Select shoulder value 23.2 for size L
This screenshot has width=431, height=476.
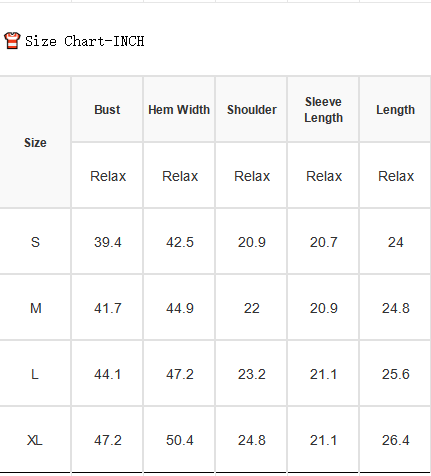[252, 374]
